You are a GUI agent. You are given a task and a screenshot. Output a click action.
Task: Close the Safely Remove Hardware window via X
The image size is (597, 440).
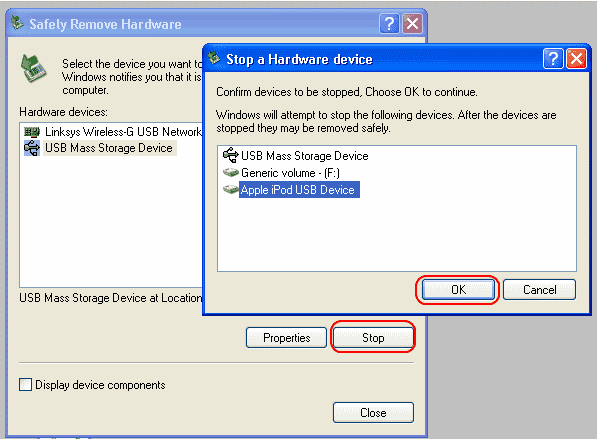[x=413, y=24]
